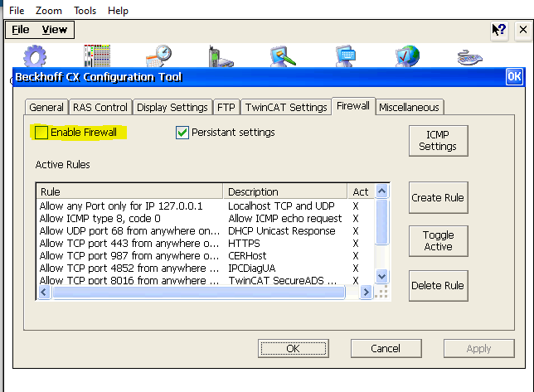Screen dimensions: 534x392
Task: Switch to the RAS Control tab
Action: [100, 107]
